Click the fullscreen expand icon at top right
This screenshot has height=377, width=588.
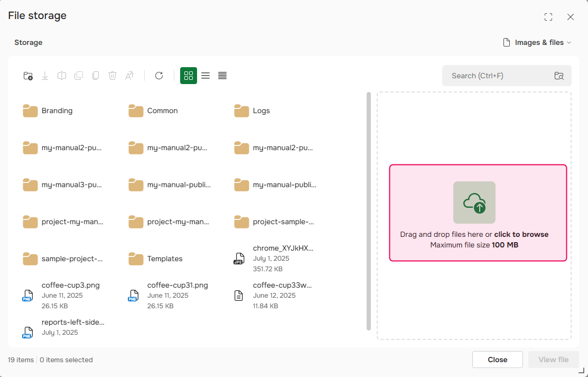(x=548, y=16)
